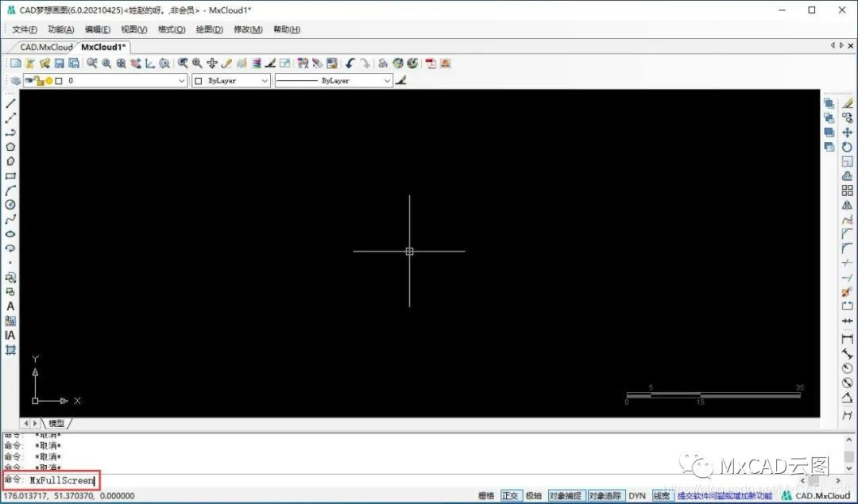Select the Aligned dimension tool

[x=847, y=354]
